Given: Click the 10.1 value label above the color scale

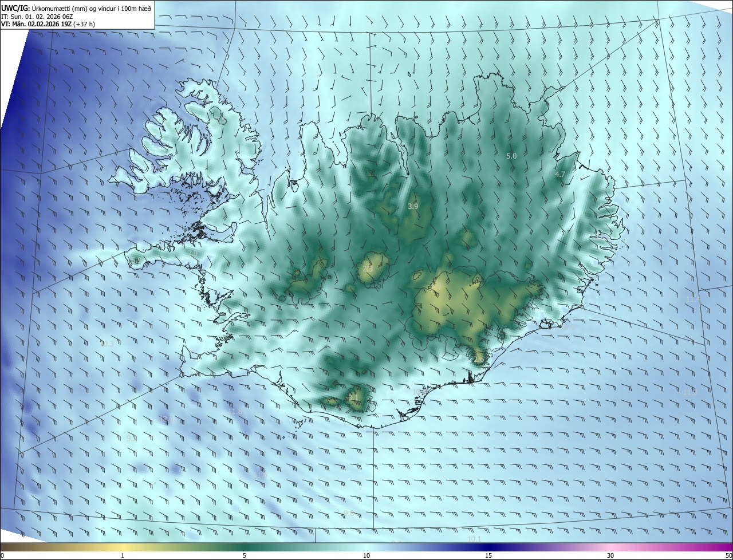Looking at the screenshot, I should 474,539.
